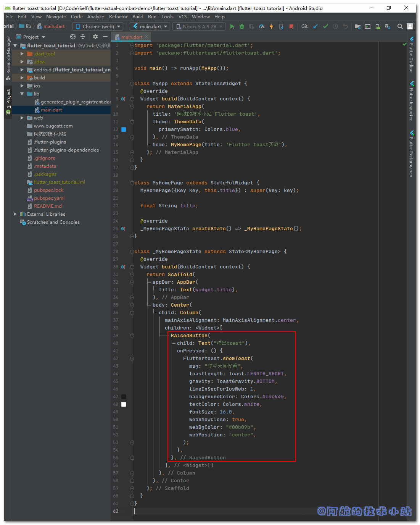Click the Git commit checkmark icon
The image size is (420, 525).
(325, 26)
